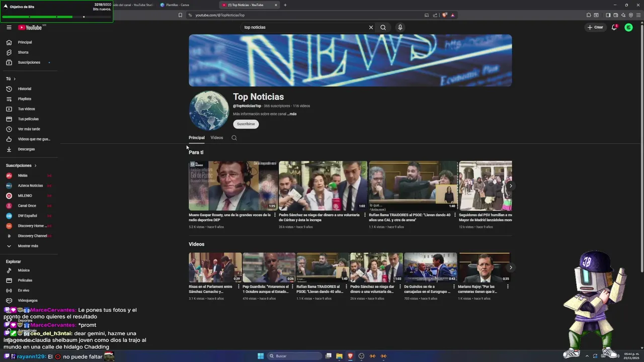
Task: Open the Windows Start menu
Action: [x=261, y=356]
